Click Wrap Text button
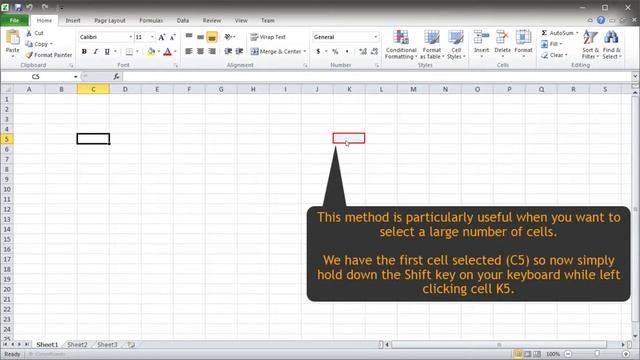Screen dimensions: 640x360 pos(268,37)
